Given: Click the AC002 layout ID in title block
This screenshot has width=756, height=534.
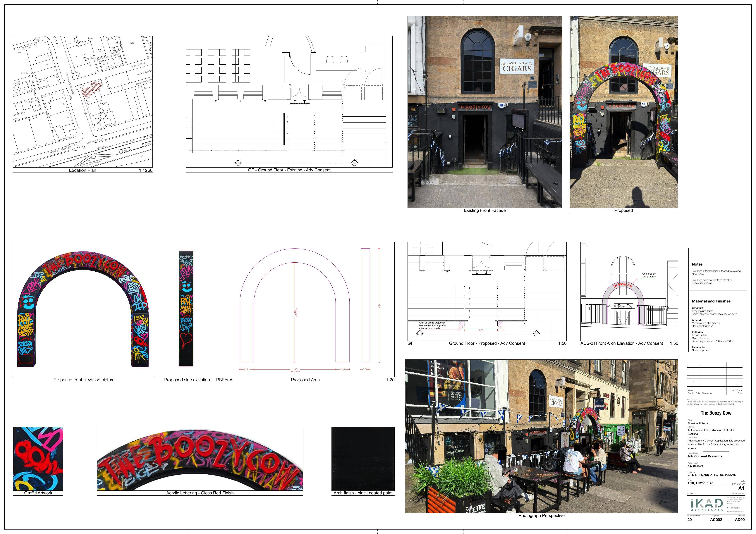Looking at the screenshot, I should (716, 519).
